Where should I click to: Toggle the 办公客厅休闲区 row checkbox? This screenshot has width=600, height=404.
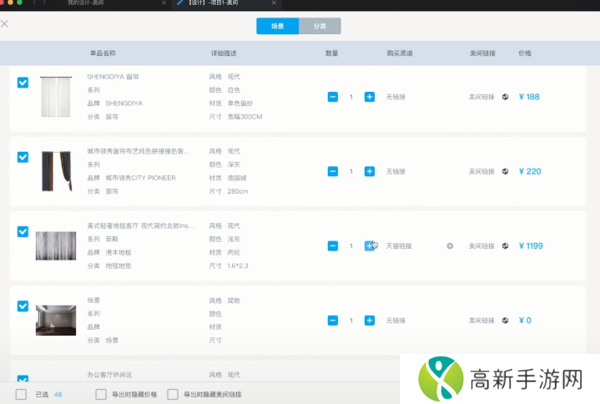point(23,379)
